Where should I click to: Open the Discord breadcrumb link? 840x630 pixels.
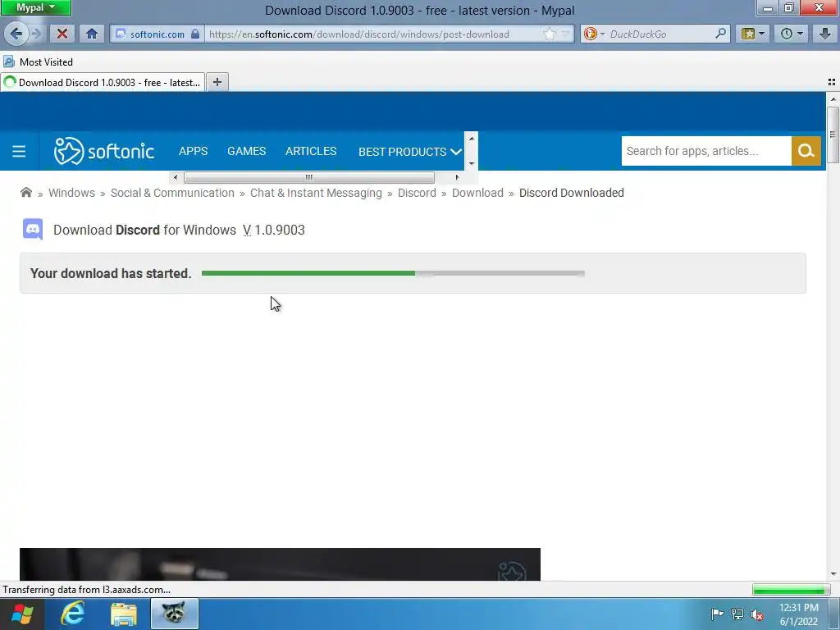417,193
